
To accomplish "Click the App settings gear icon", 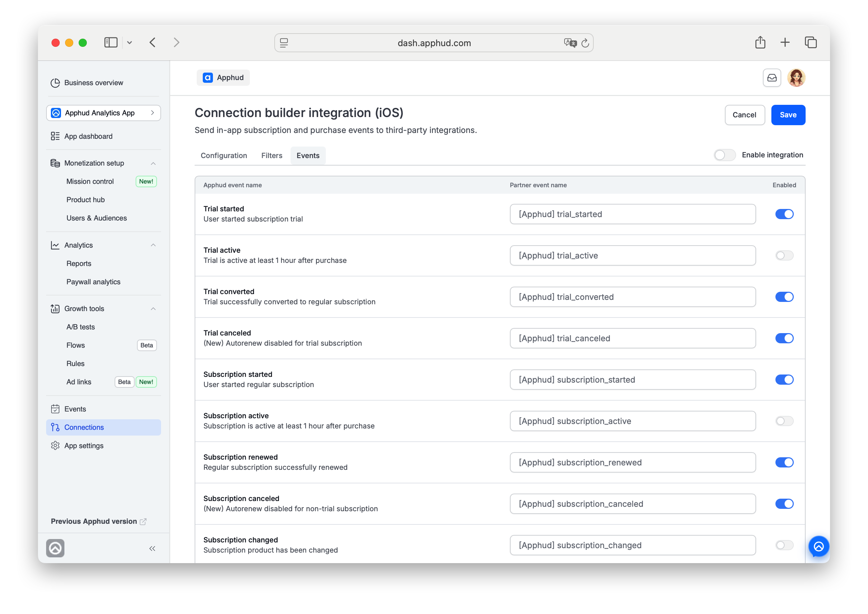I will [55, 446].
